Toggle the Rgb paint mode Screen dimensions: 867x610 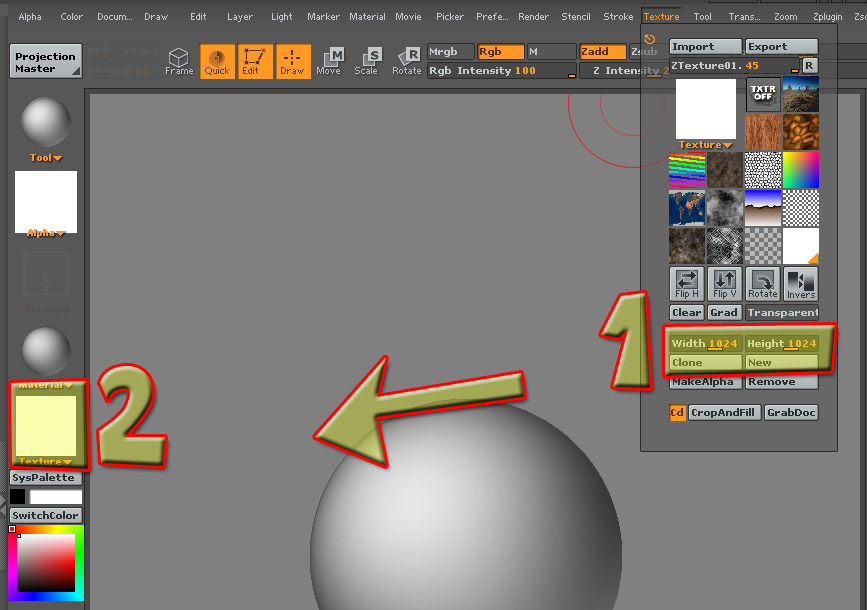tap(500, 52)
